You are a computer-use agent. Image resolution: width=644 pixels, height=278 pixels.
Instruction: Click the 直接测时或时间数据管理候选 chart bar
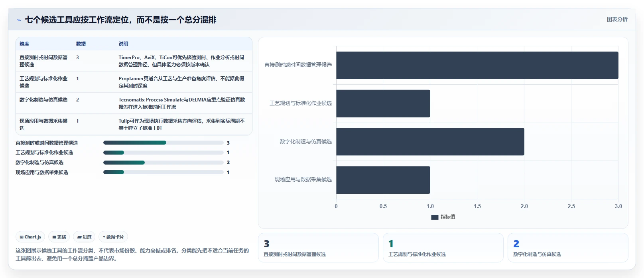click(477, 65)
